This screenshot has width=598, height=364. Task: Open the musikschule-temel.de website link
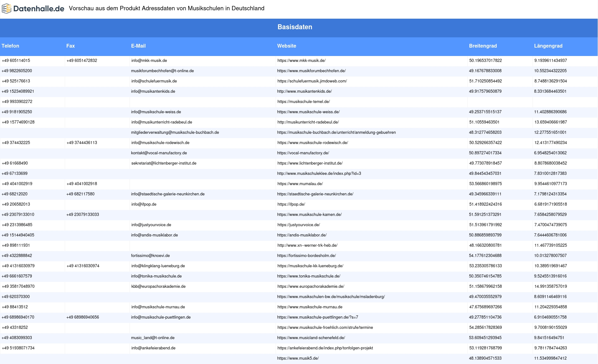coord(304,102)
